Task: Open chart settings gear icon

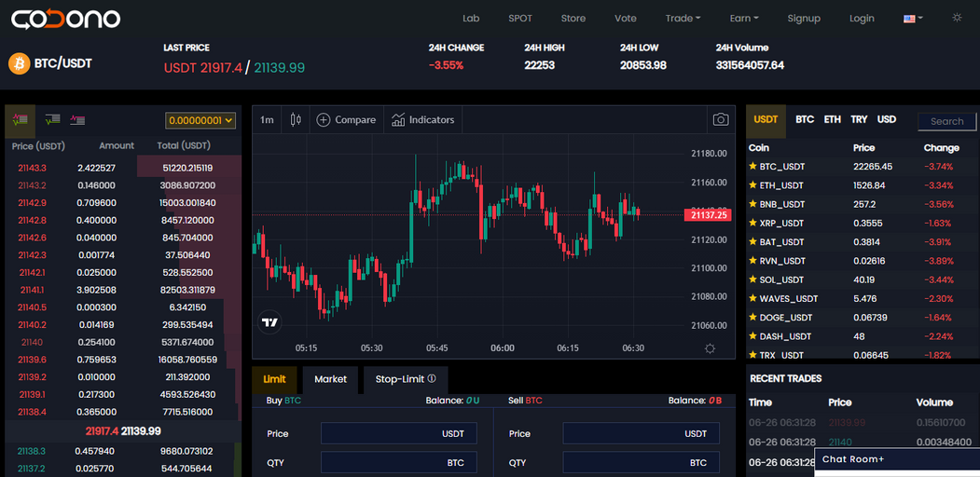Action: point(710,348)
